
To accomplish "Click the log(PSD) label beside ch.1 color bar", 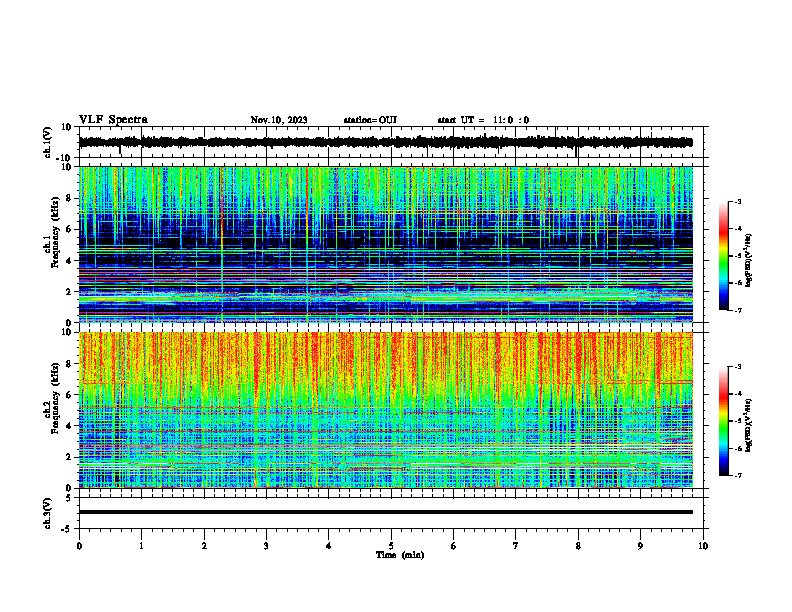I will click(748, 261).
